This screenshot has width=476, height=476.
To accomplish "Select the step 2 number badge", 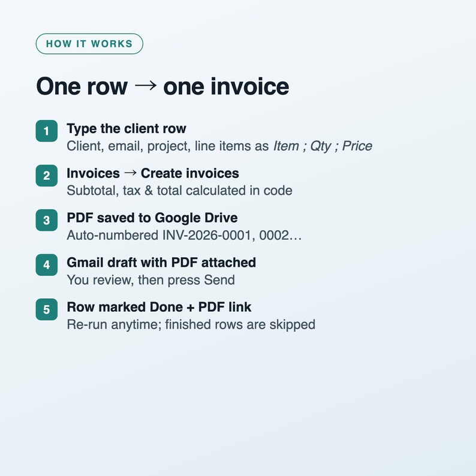I will (x=46, y=176).
